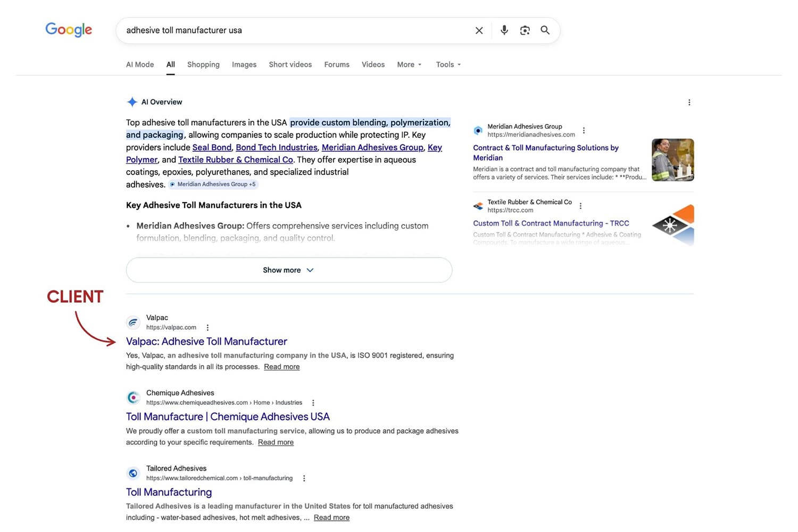The height and width of the screenshot is (532, 798).
Task: Click the Textile Rubber & Chemical Co favicon
Action: (x=478, y=206)
